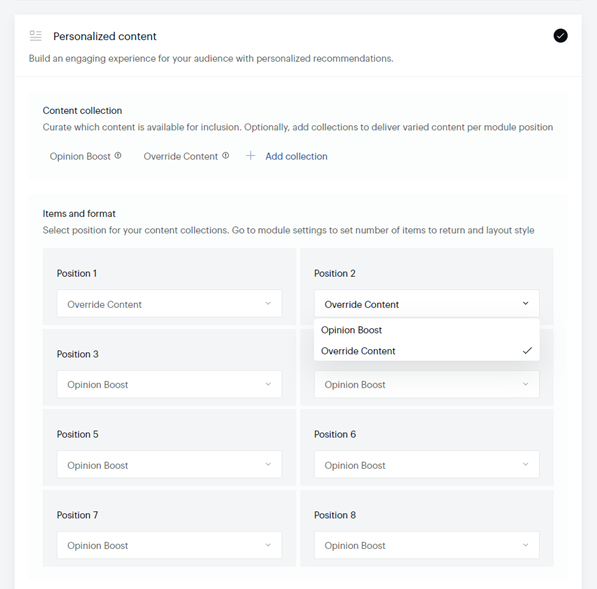The height and width of the screenshot is (589, 597).
Task: Click the Add collection link
Action: pos(296,156)
